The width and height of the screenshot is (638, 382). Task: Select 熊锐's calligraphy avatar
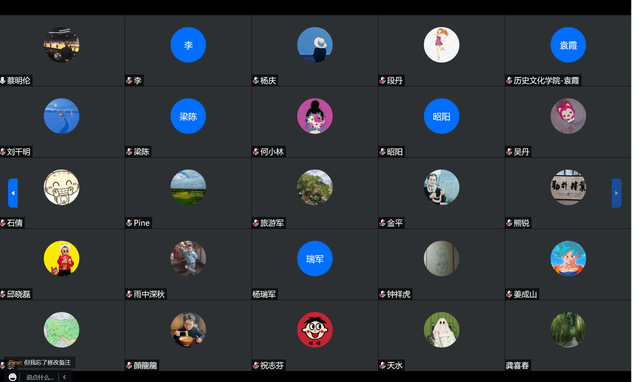[568, 188]
